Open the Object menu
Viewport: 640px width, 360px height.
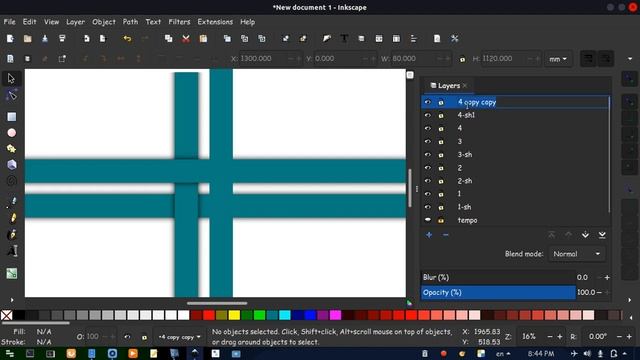(x=104, y=22)
